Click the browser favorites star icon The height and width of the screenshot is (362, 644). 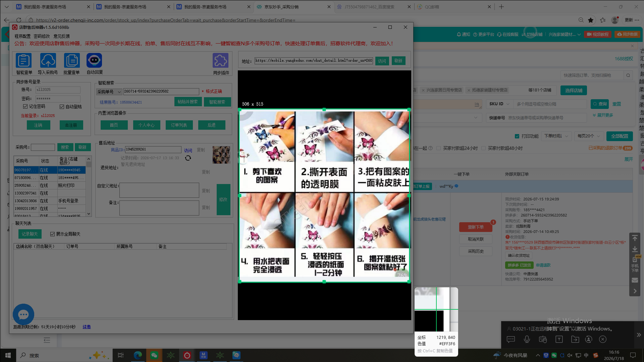tap(591, 20)
